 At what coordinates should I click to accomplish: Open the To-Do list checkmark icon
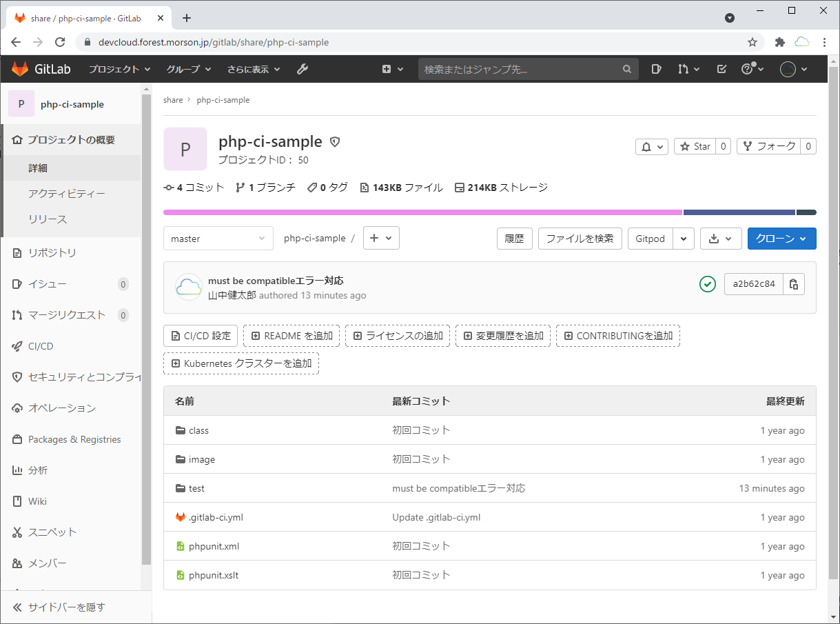721,69
